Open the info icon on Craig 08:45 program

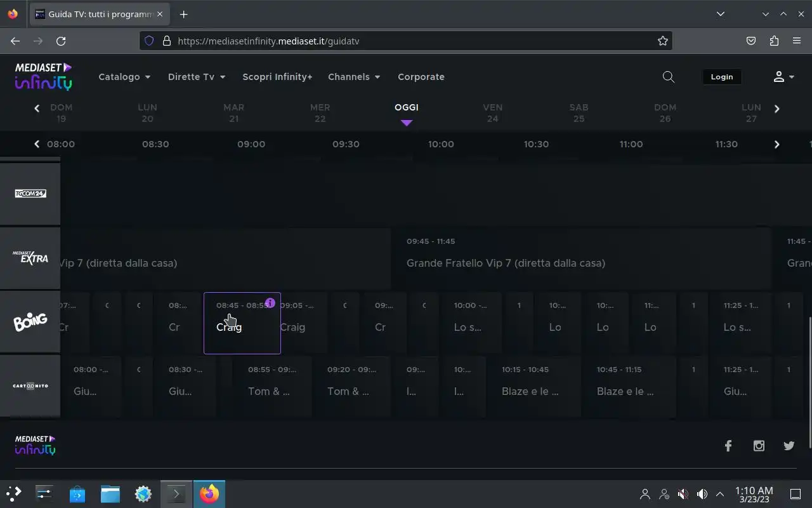coord(270,303)
